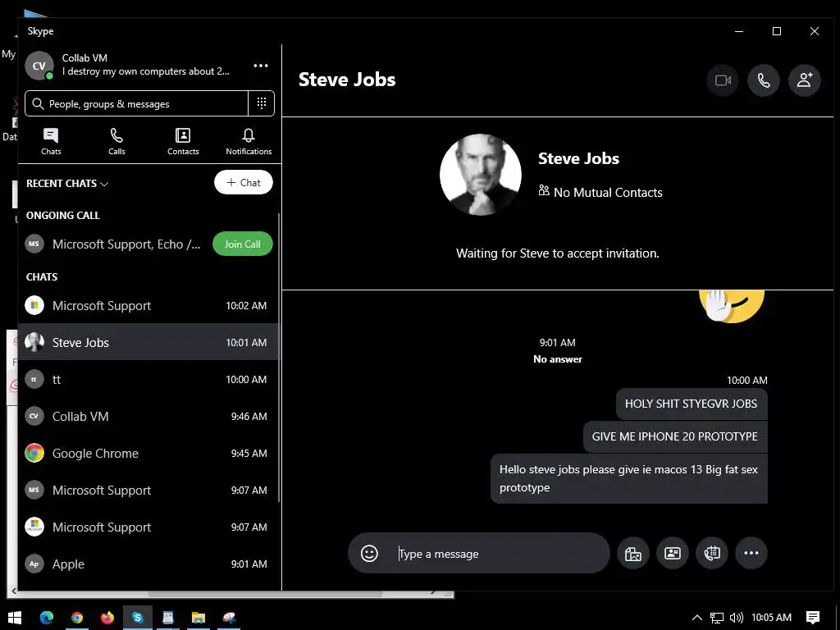
Task: Click the GIVE ME IPHONE 20 PROTOTYPE message
Action: pyautogui.click(x=675, y=436)
